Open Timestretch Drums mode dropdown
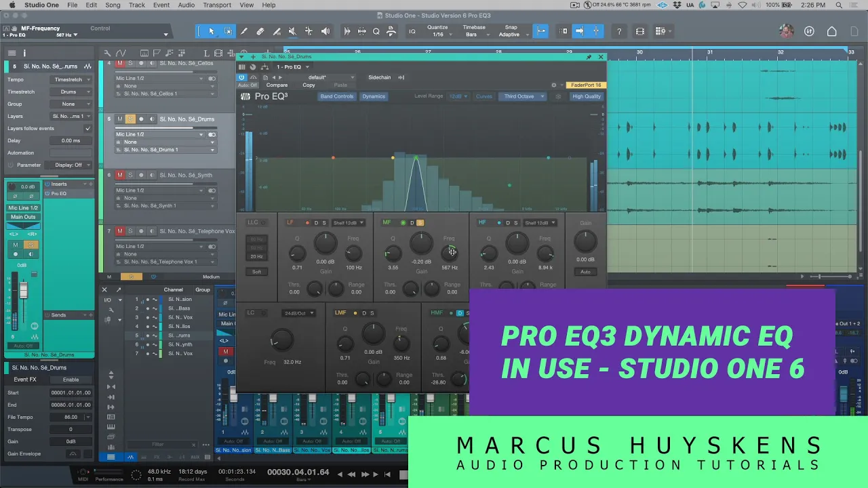Viewport: 868px width, 488px height. [72, 91]
